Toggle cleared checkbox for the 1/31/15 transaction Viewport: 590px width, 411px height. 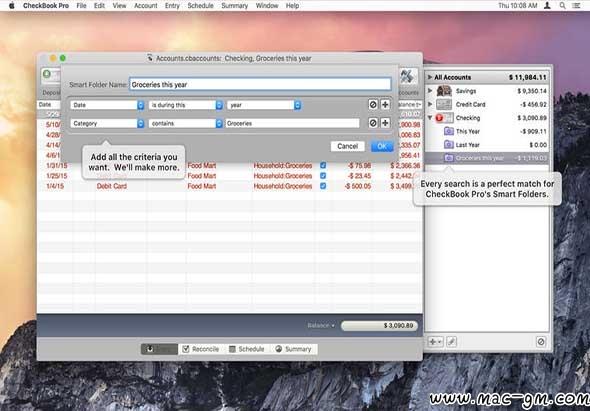click(x=323, y=166)
